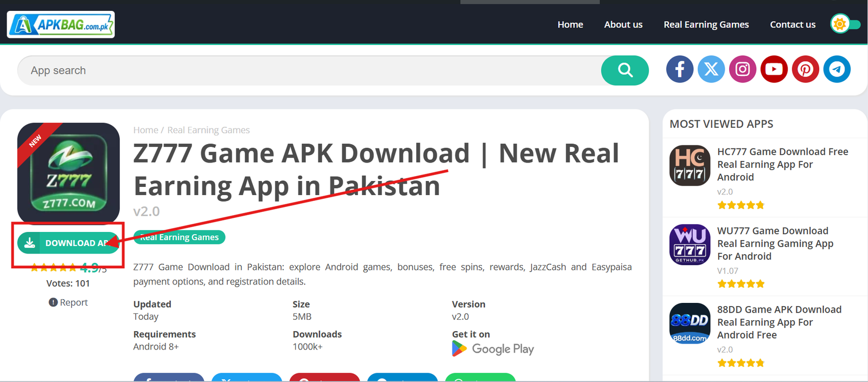Click the Google Play badge
This screenshot has height=382, width=868.
493,349
